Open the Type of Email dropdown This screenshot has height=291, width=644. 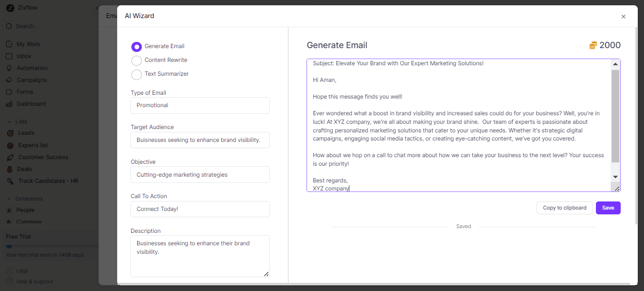point(200,105)
